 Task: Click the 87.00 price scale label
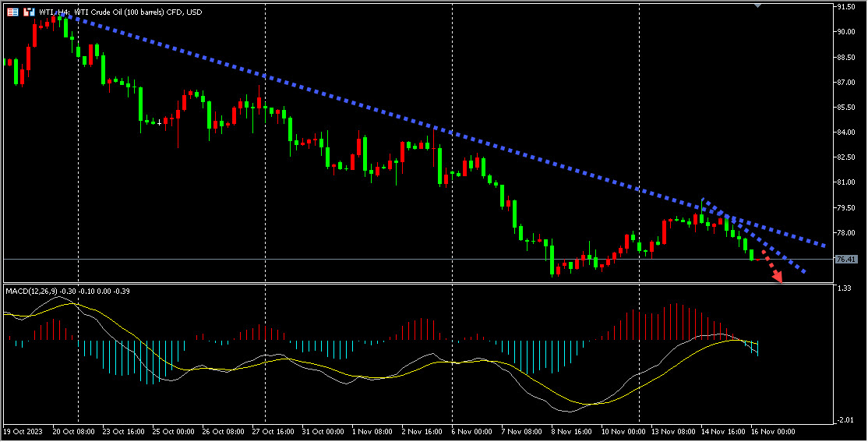pyautogui.click(x=846, y=82)
